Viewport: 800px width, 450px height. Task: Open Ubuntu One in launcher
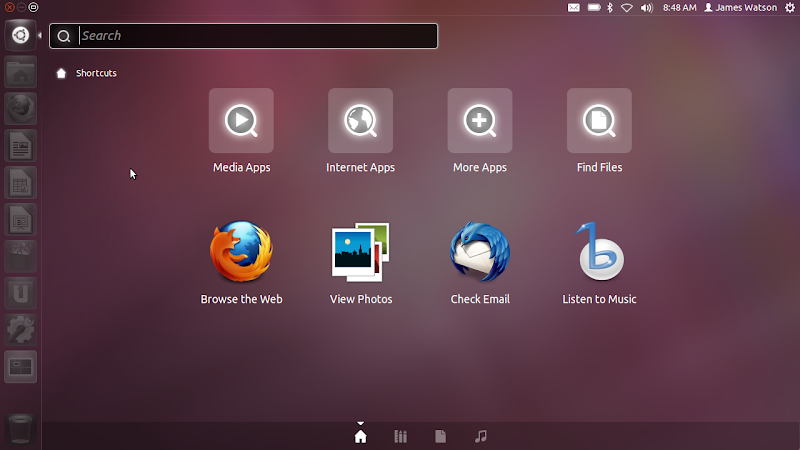point(20,293)
